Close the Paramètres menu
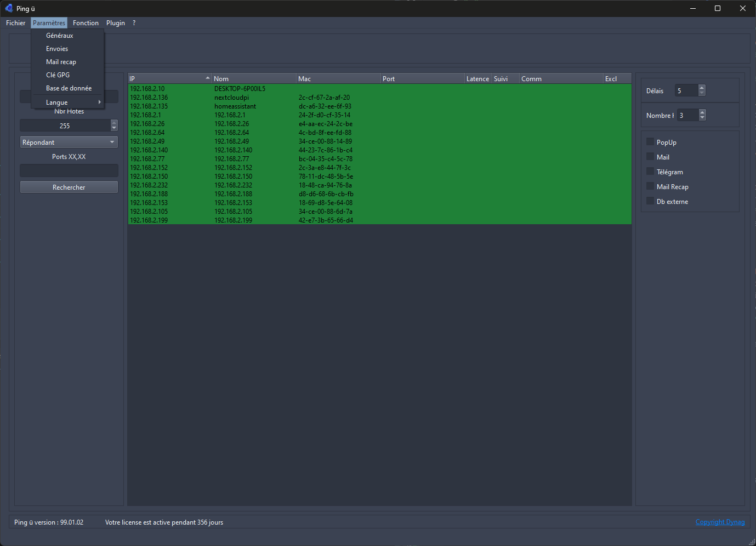This screenshot has height=546, width=756. pos(49,23)
